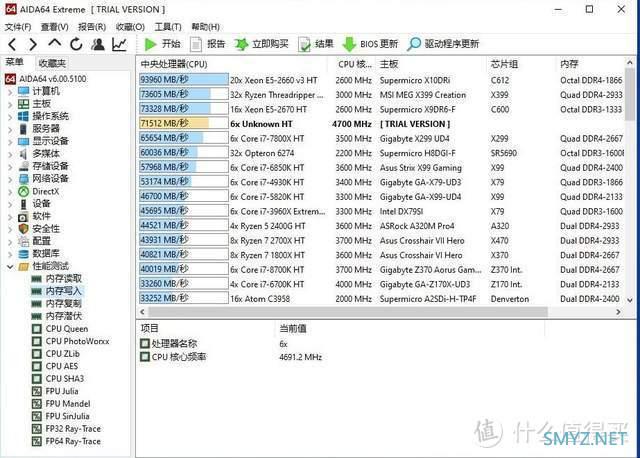Open the graph chart icon in toolbar
The width and height of the screenshot is (640, 458).
click(x=119, y=44)
